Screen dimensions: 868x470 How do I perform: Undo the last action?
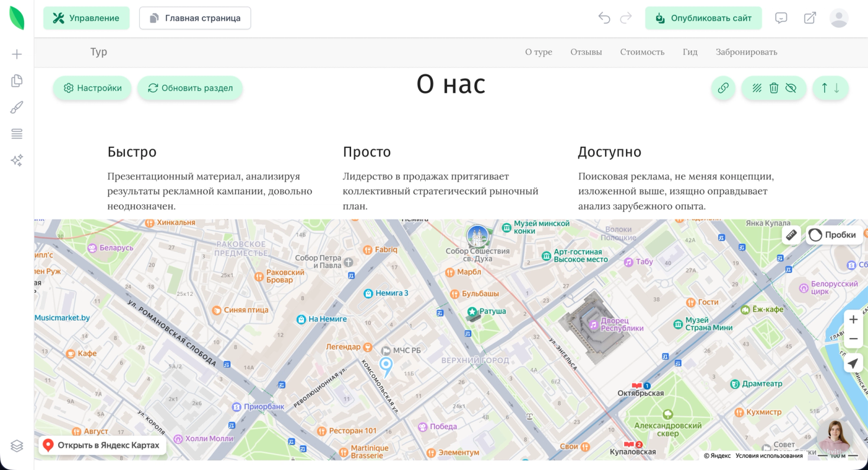604,18
